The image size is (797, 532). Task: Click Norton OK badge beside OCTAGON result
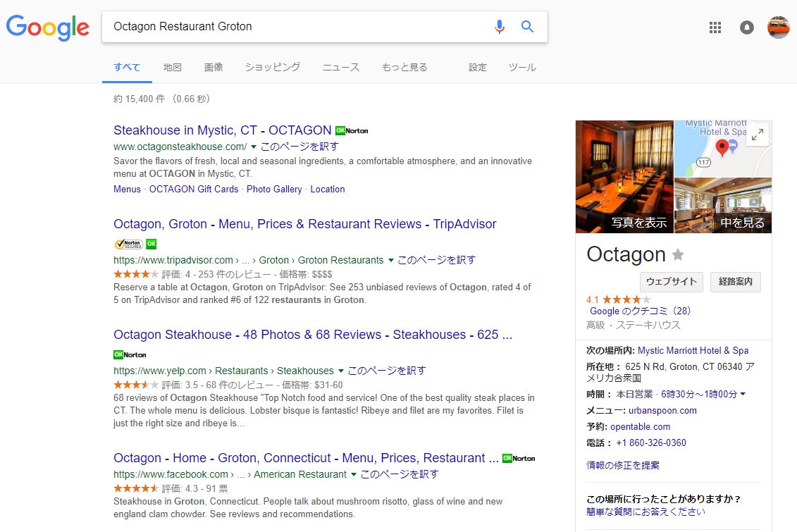[352, 130]
